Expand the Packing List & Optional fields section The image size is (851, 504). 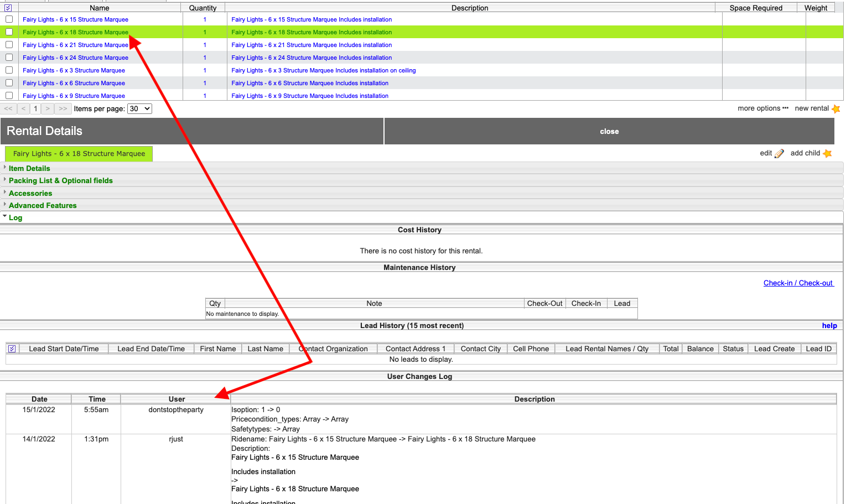click(x=60, y=181)
